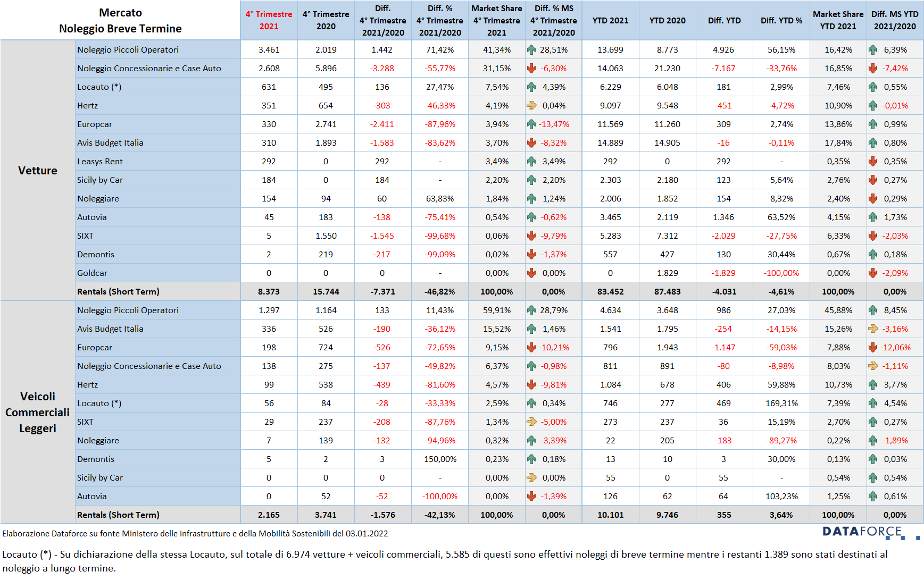
Task: Click green arrow beside -0,01% Hertz
Action: coord(873,106)
